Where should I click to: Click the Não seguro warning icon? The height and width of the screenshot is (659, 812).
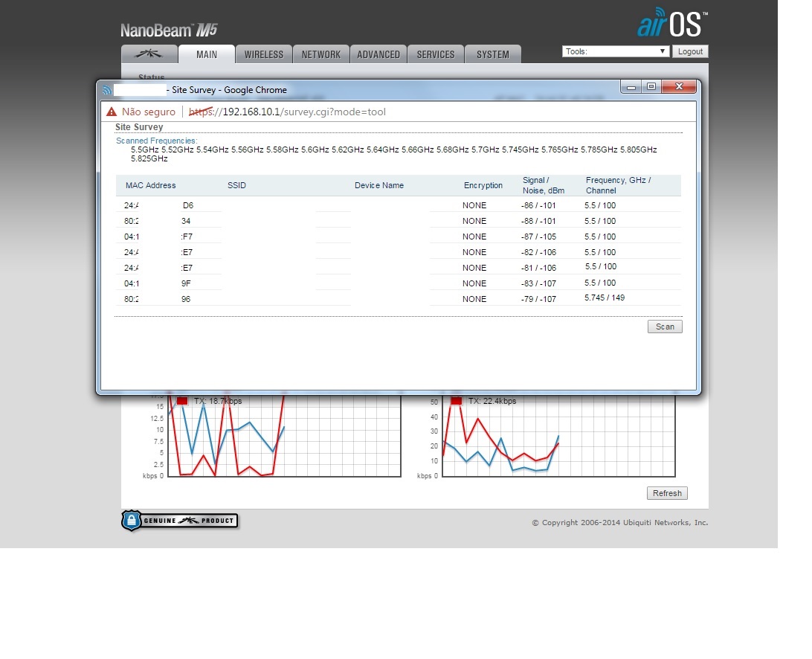(x=112, y=112)
